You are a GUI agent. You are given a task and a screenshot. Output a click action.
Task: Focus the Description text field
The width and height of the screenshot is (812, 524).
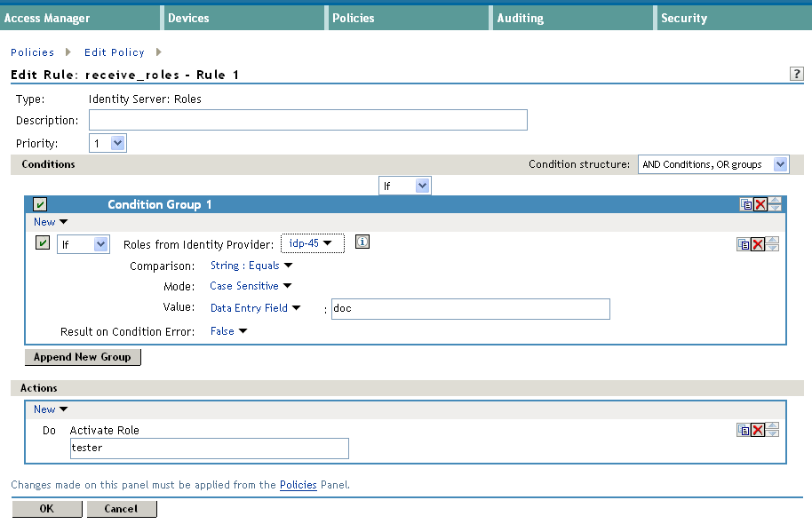point(307,120)
